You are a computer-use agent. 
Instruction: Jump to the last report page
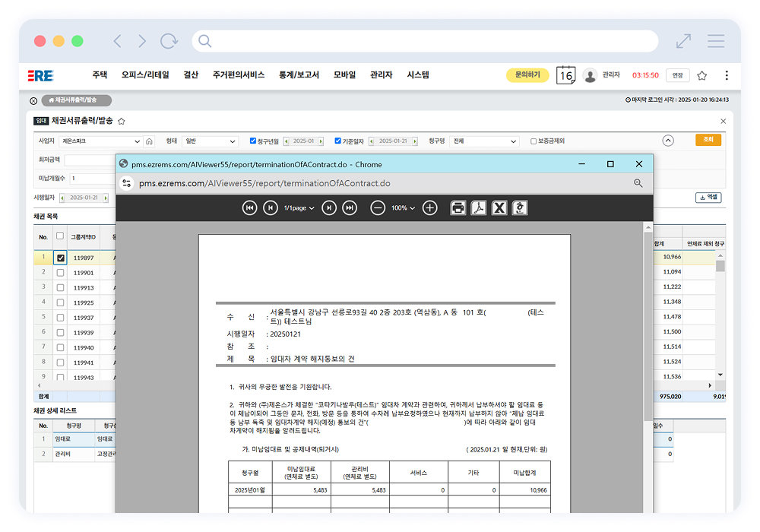tap(350, 208)
